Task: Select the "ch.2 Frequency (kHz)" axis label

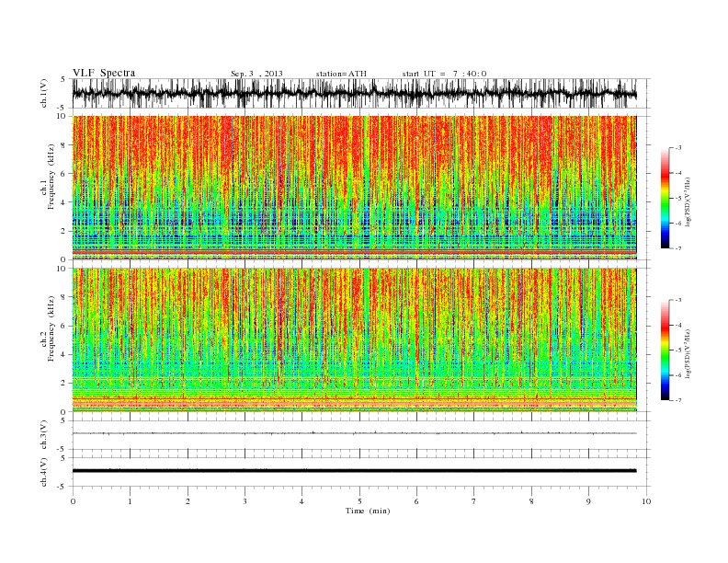Action: point(48,328)
